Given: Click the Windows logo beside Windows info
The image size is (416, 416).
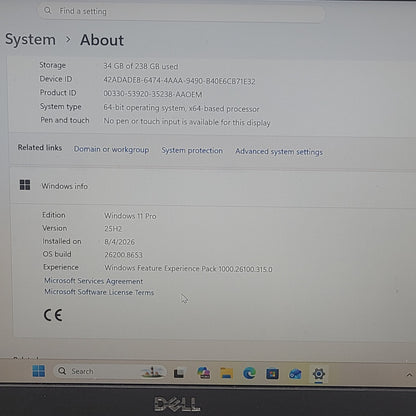Looking at the screenshot, I should [25, 185].
